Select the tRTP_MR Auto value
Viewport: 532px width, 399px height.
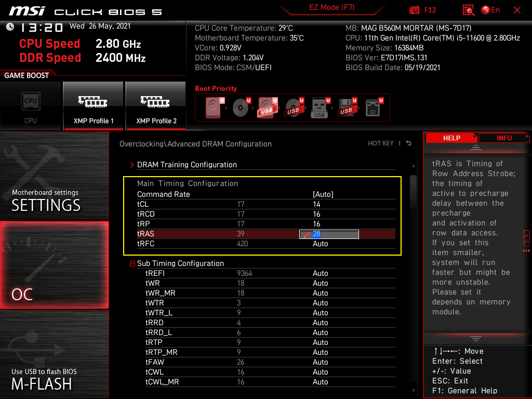tap(320, 352)
